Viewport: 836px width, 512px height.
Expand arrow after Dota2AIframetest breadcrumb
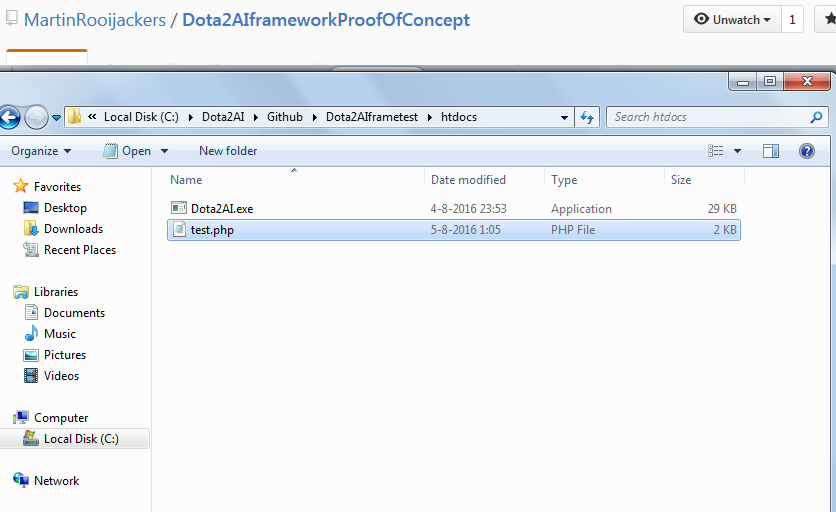click(429, 117)
